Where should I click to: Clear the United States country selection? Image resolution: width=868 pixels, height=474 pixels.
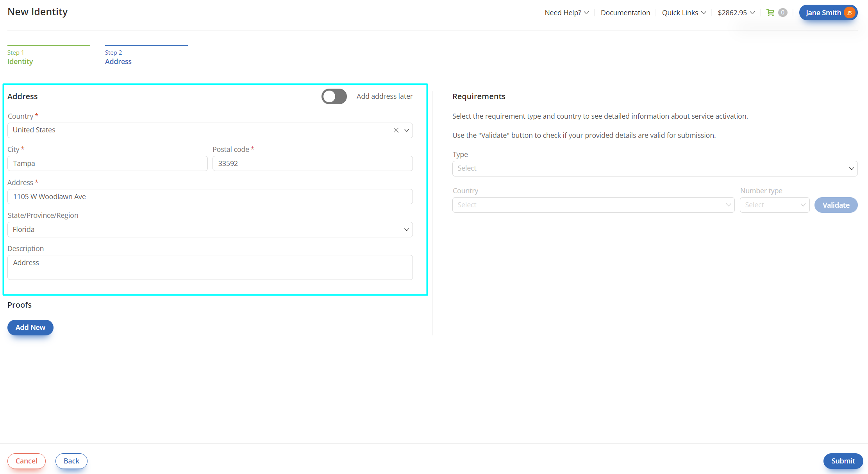click(x=396, y=130)
